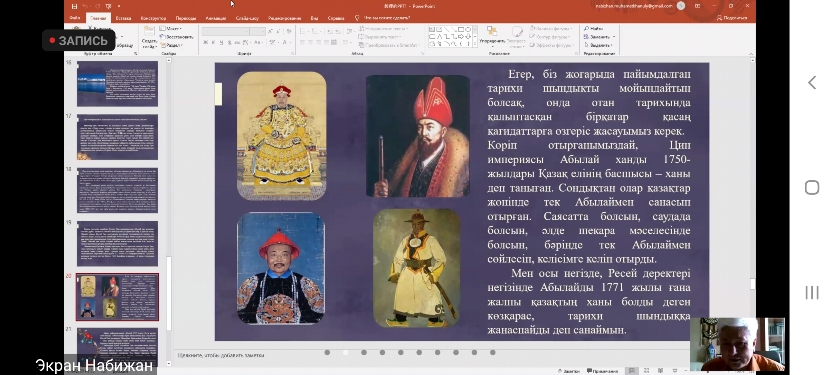Toggle the Заметки notes pane button
This screenshot has width=833, height=375.
point(570,371)
